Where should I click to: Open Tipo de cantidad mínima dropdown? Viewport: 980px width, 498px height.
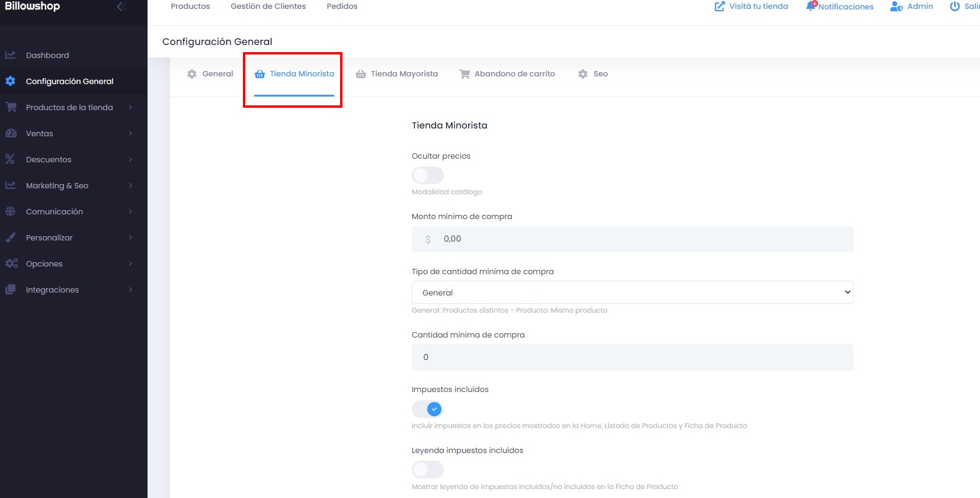[632, 293]
